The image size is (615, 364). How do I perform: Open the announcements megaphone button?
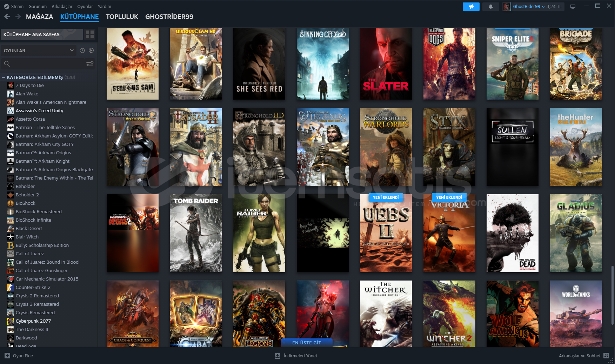click(x=471, y=6)
